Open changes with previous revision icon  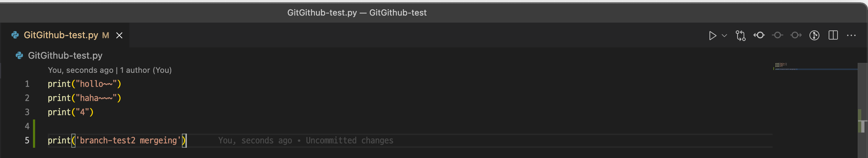tap(759, 35)
